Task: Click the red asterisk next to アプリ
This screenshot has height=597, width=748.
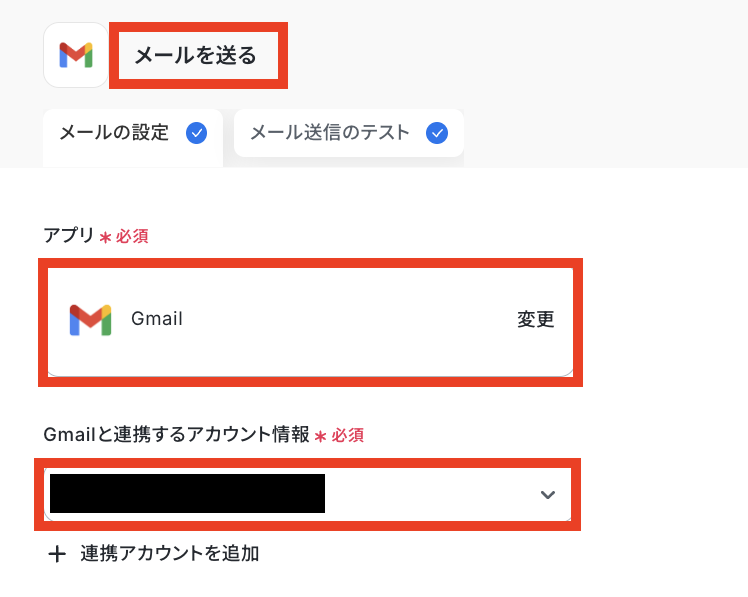Action: (105, 237)
